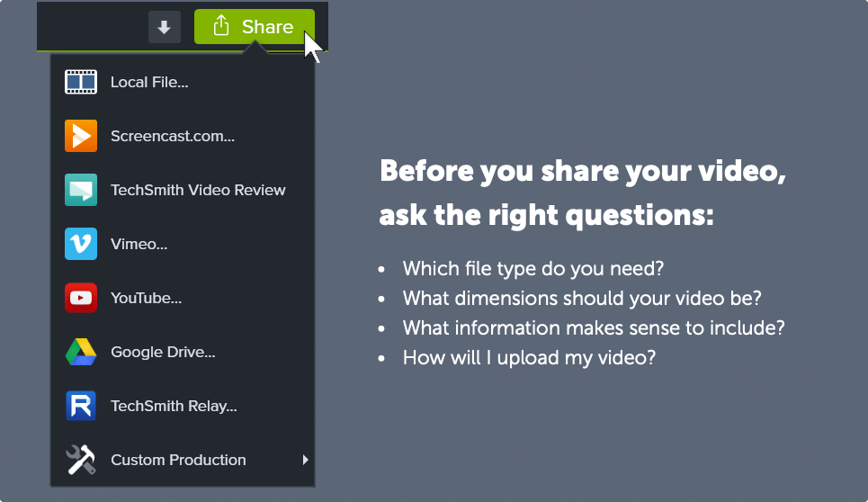This screenshot has height=502, width=868.
Task: Click the text "What information makes sense to include?"
Action: [x=594, y=327]
